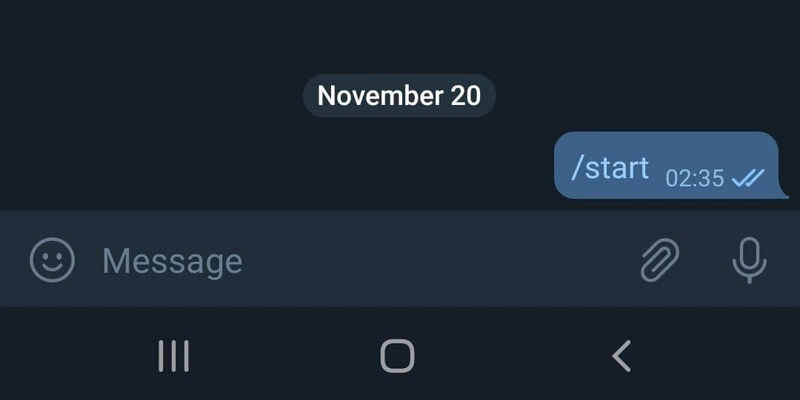Tap the /start command text

point(610,167)
